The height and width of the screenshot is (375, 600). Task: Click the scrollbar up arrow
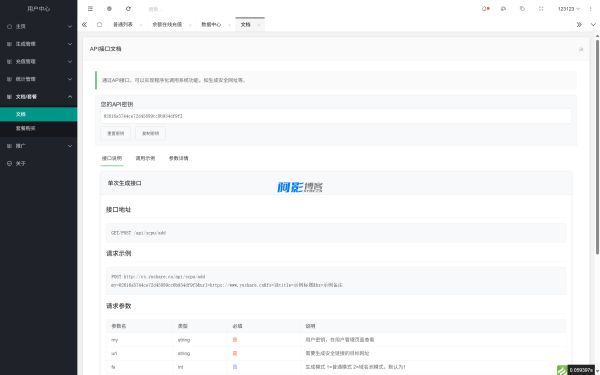[597, 35]
